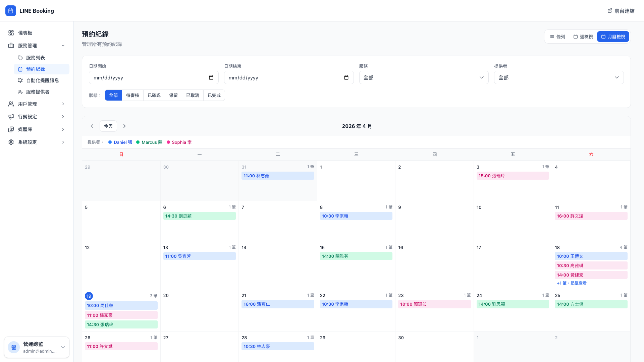Switch to 週檢視 tab
The width and height of the screenshot is (644, 362).
click(x=583, y=37)
